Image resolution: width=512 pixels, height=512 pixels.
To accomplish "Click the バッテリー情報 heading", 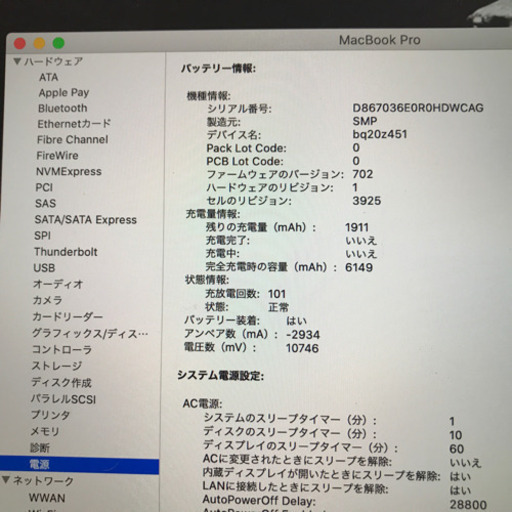I will [218, 69].
